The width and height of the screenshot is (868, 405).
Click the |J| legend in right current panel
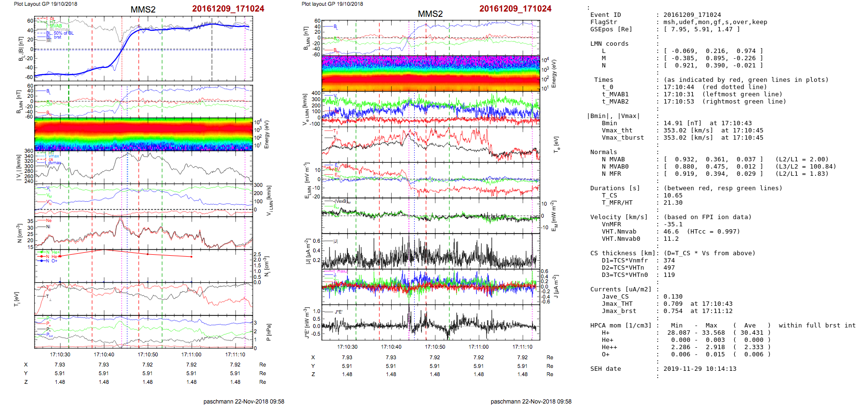[335, 241]
